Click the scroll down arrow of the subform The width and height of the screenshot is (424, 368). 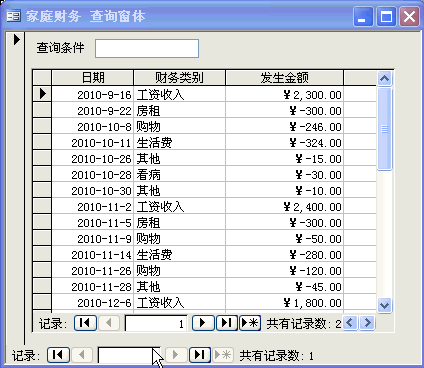[x=384, y=305]
